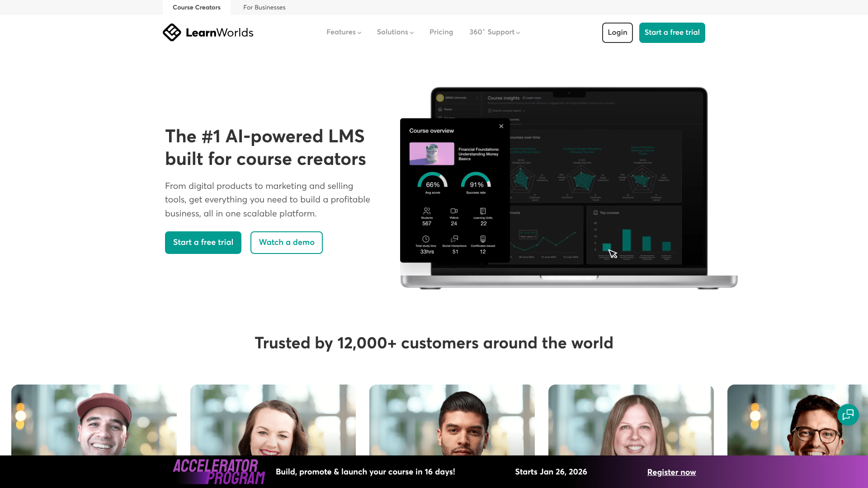Click the three-dot menu beside BRND University
Viewport: 868px width, 488px height.
point(477,98)
